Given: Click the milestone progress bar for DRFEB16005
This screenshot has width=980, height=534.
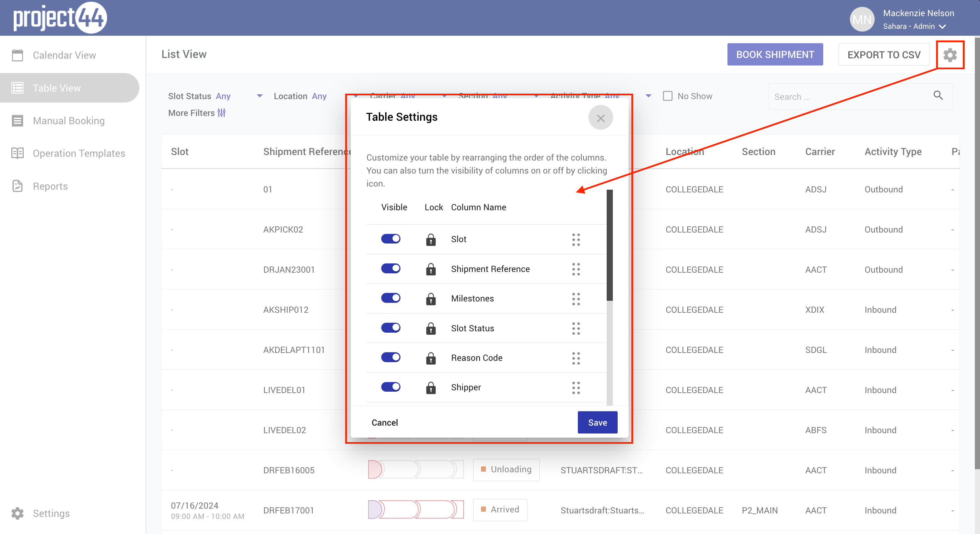Looking at the screenshot, I should pos(416,469).
